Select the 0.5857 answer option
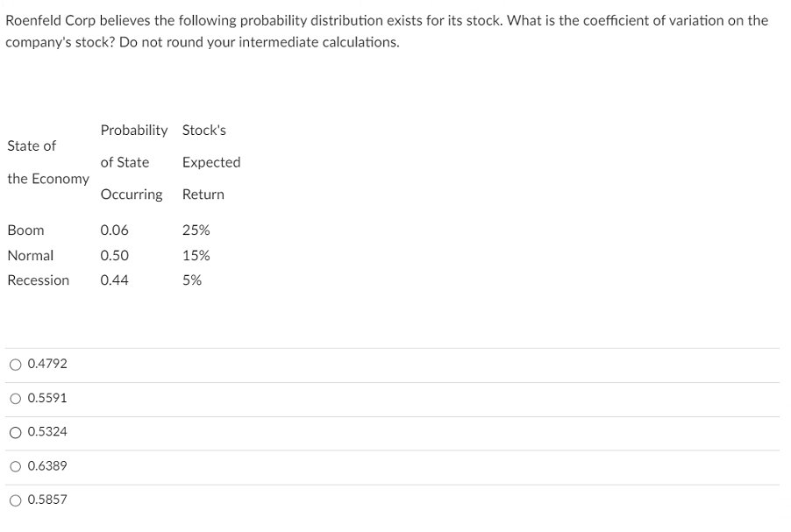This screenshot has height=532, width=791. tap(15, 500)
